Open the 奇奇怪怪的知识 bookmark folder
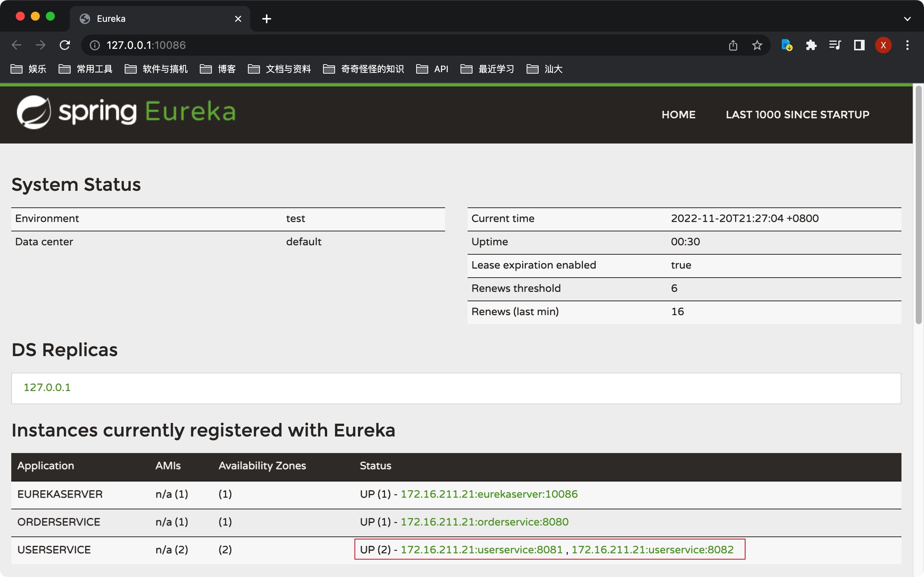The height and width of the screenshot is (577, 924). click(363, 69)
